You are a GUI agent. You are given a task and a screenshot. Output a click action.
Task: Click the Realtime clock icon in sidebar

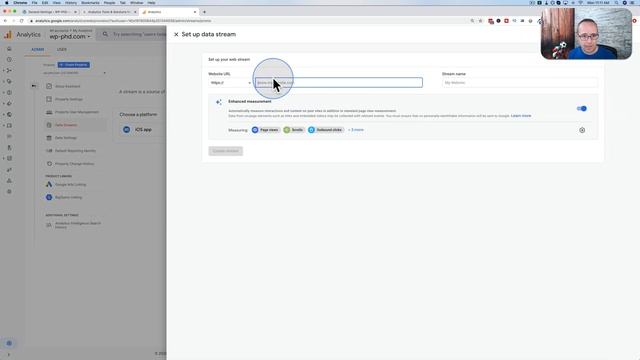coord(9,60)
